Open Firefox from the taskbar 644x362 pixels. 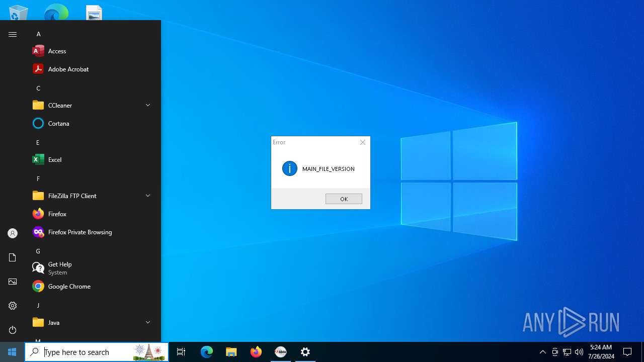pos(256,352)
